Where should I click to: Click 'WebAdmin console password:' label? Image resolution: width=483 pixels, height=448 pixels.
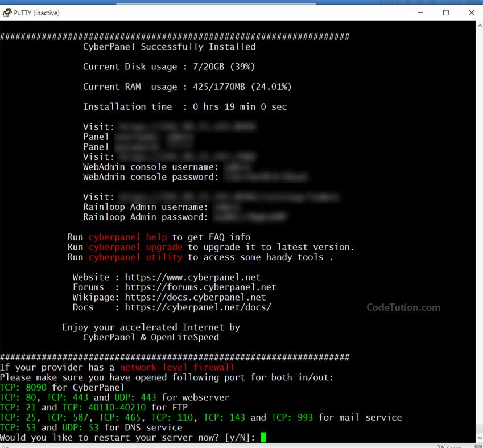point(151,177)
